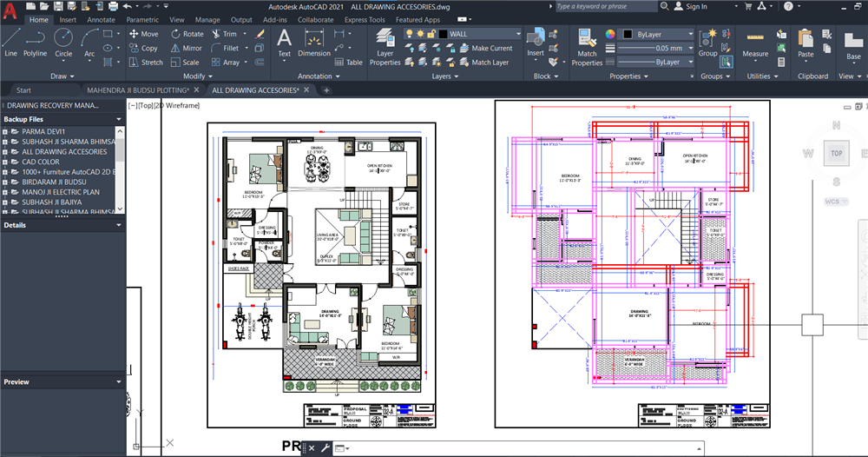The width and height of the screenshot is (868, 457).
Task: Click the Group objects icon
Action: click(x=708, y=42)
